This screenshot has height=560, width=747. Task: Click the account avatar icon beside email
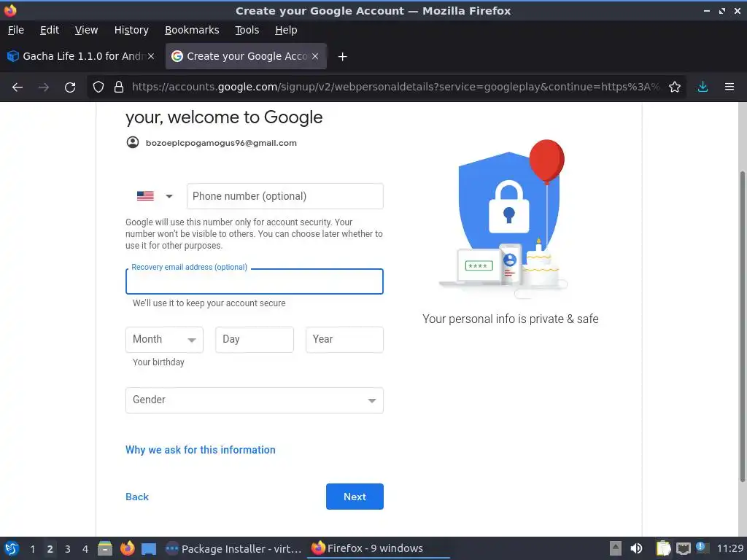133,142
